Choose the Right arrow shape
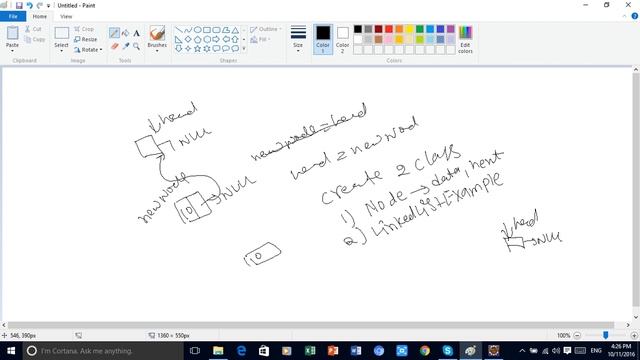Viewport: 640px width, 360px height. point(216,40)
